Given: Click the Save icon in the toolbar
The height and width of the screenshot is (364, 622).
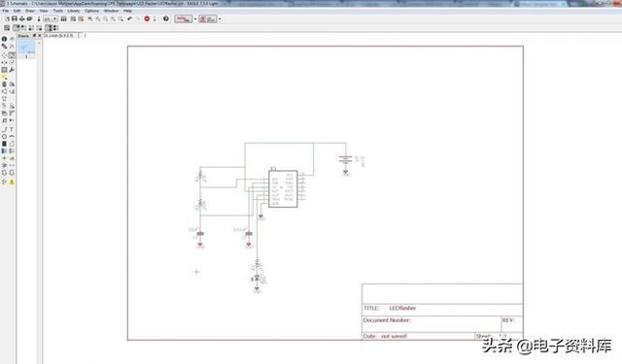Looking at the screenshot, I should [x=15, y=18].
